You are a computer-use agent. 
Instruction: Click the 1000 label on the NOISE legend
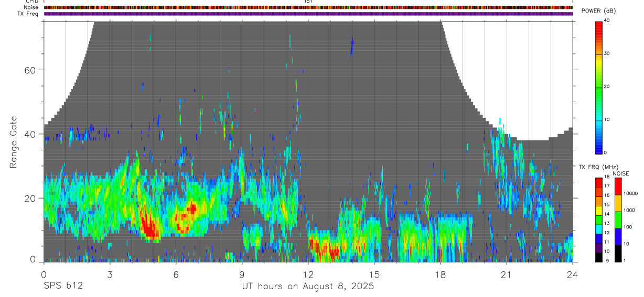coord(629,210)
